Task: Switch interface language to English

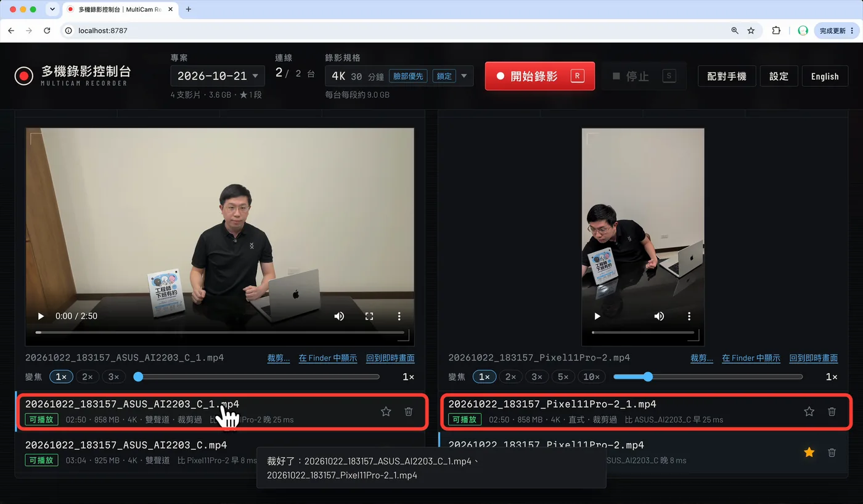Action: (x=825, y=76)
